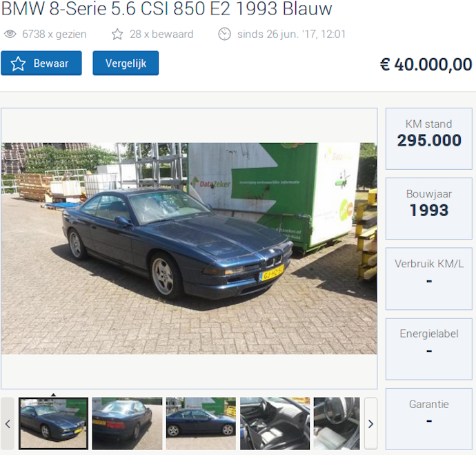476x455 pixels.
Task: Click the clock icon beside posting date
Action: click(x=225, y=34)
